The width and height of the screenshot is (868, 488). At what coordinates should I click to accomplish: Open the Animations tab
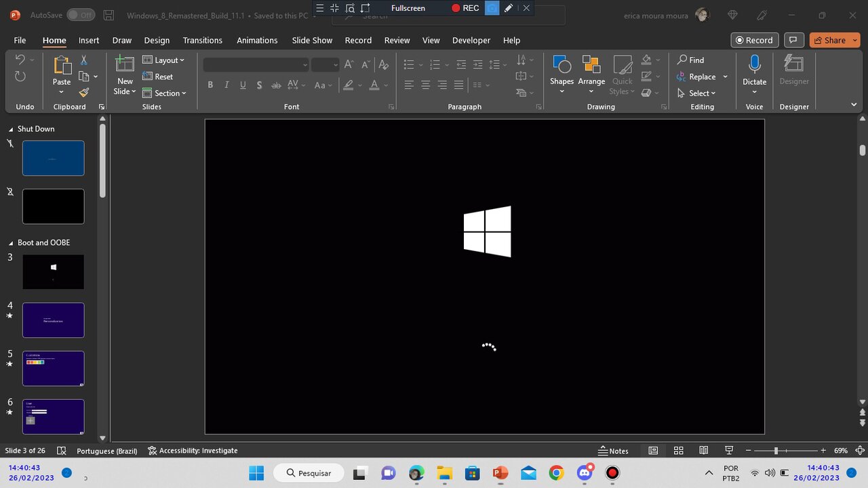(x=257, y=40)
